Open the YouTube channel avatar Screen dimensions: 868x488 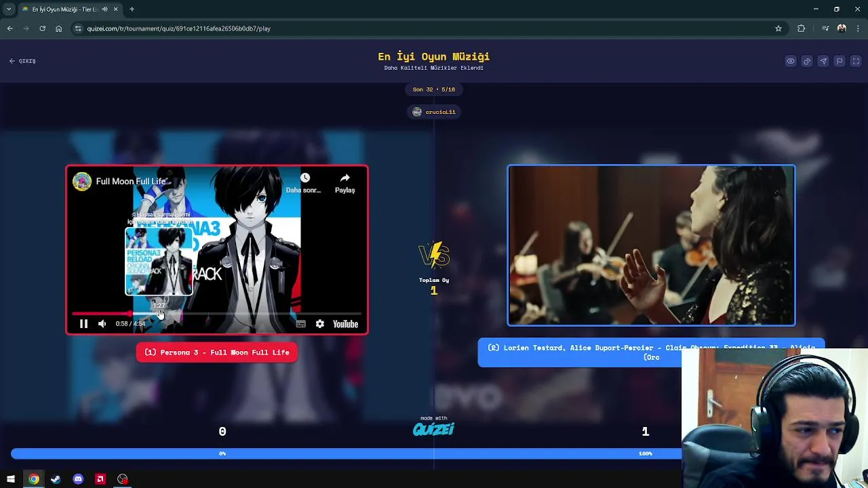click(82, 181)
